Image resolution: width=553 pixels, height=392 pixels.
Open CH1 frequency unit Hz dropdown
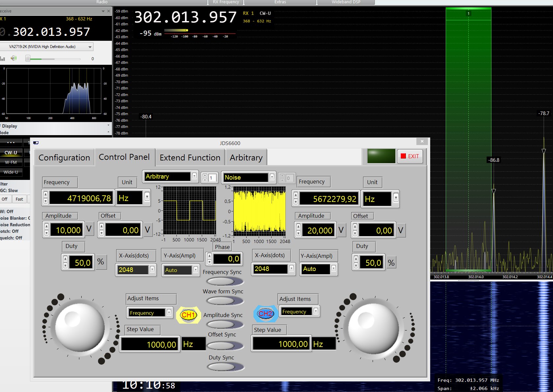(x=147, y=197)
